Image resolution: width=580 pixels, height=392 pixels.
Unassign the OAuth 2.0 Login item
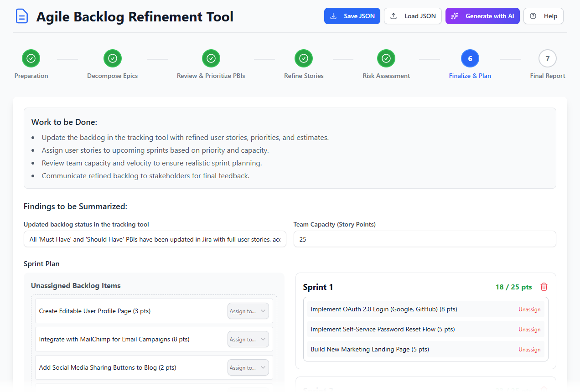[529, 309]
